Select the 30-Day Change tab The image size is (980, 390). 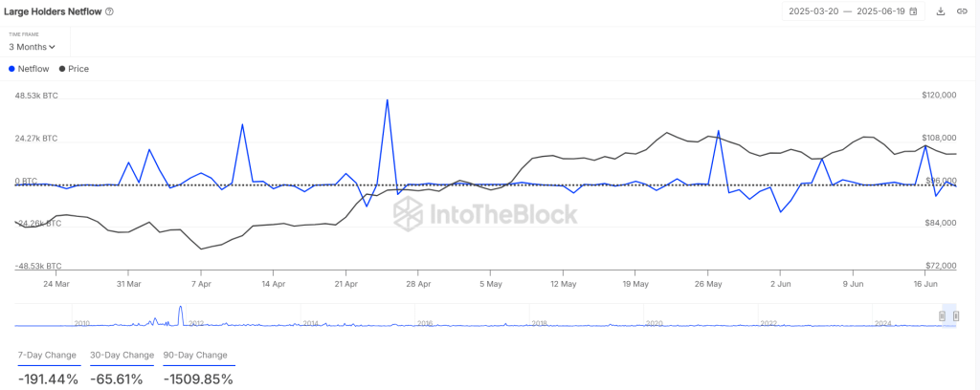coord(122,356)
